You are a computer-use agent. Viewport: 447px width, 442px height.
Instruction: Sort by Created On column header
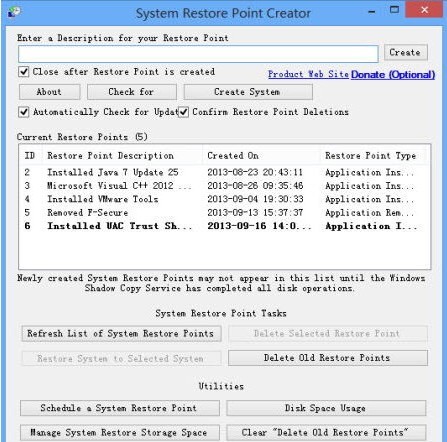tap(261, 156)
